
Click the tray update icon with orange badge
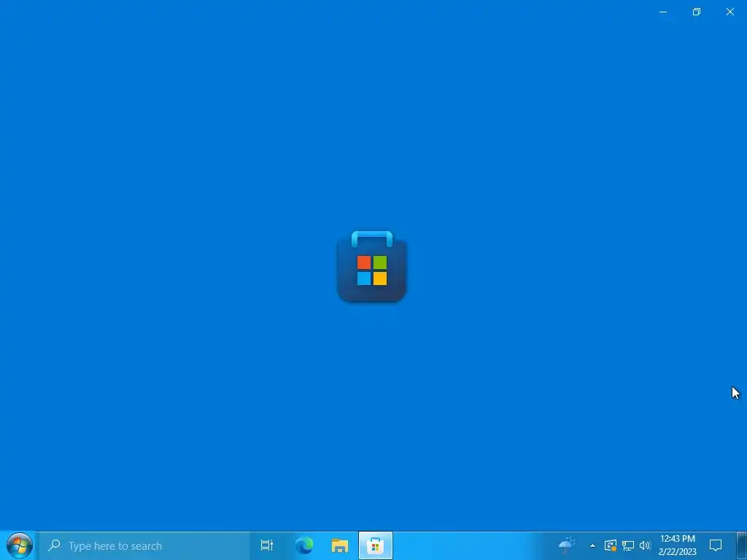pos(611,545)
